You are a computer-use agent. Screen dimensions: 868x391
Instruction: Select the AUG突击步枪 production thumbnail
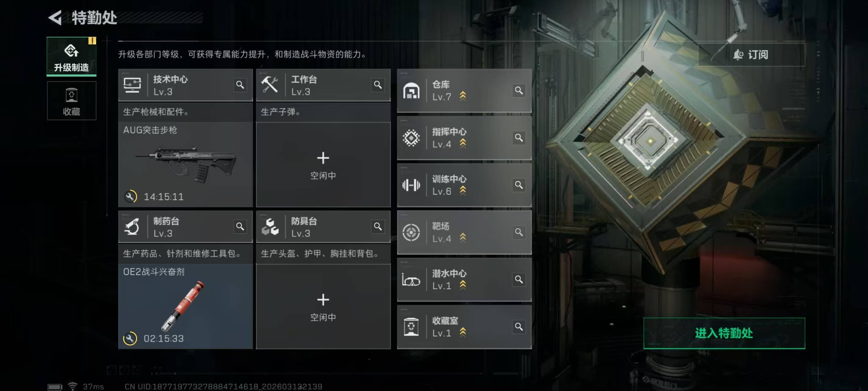pos(185,165)
